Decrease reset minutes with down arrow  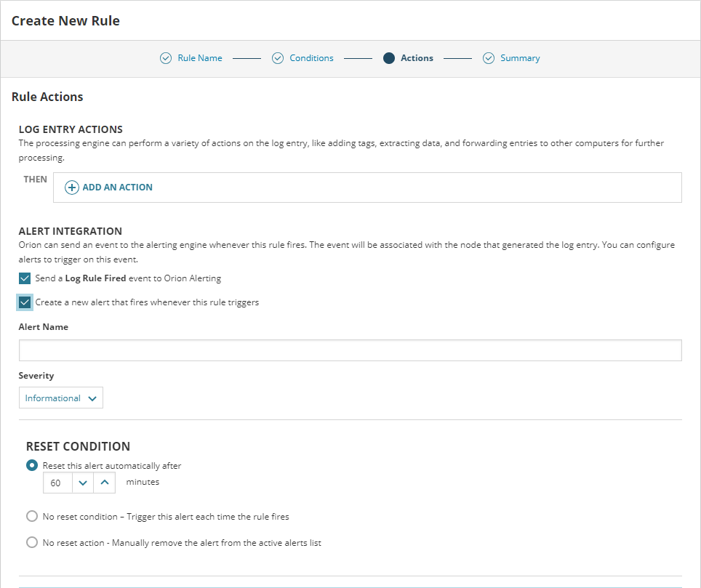tap(83, 483)
